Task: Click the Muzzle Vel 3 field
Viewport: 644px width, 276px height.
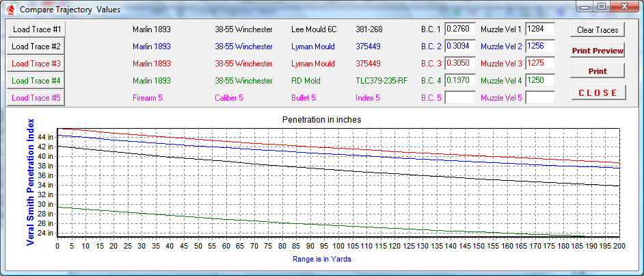Action: [539, 64]
